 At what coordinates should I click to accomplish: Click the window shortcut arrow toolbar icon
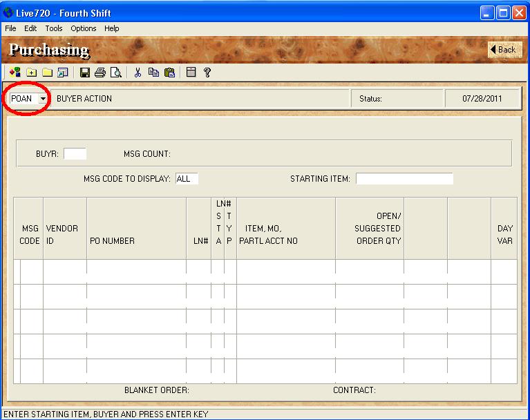[x=63, y=73]
